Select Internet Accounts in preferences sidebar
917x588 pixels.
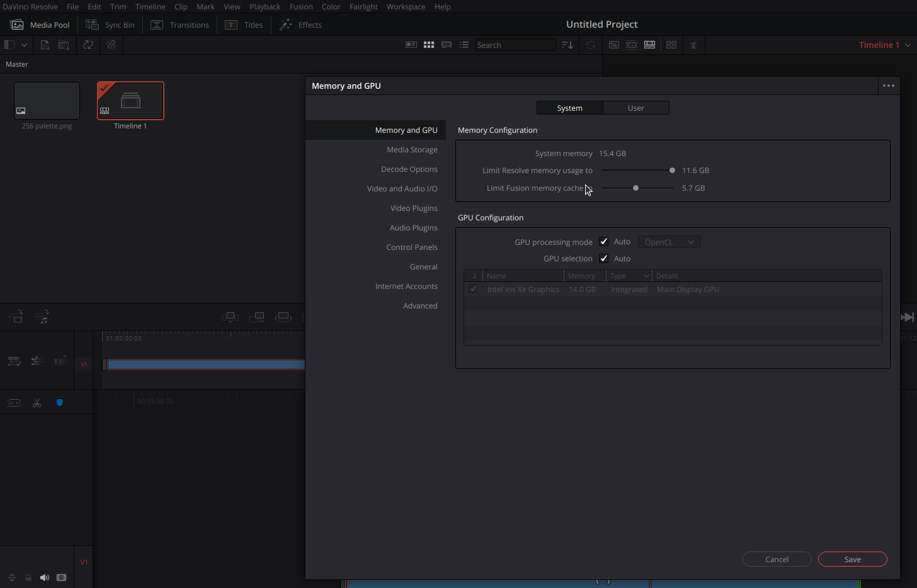[406, 286]
